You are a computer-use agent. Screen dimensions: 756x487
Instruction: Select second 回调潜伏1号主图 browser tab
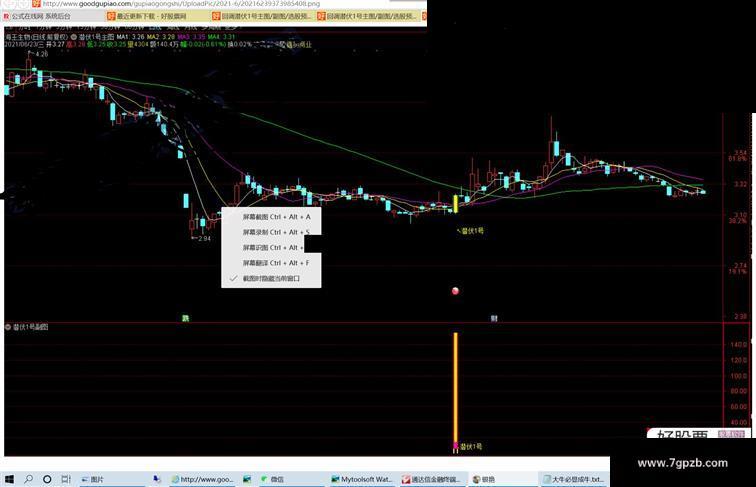coord(367,16)
